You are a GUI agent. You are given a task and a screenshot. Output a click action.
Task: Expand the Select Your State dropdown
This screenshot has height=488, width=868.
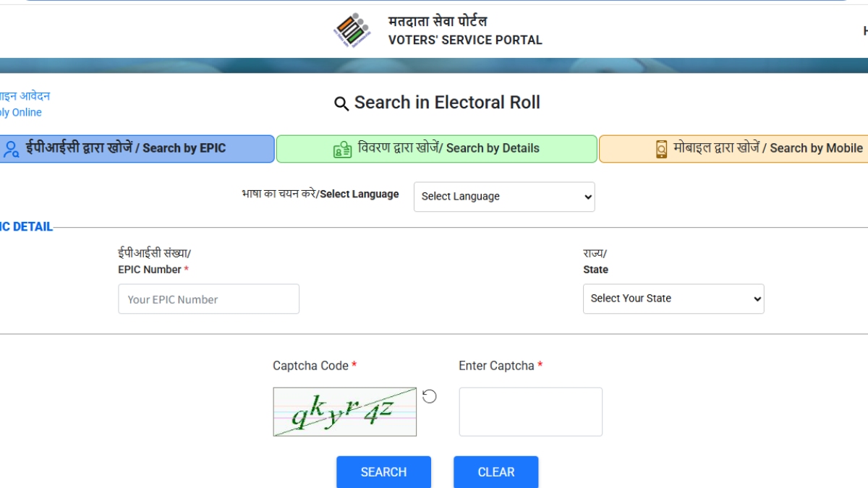pos(673,299)
